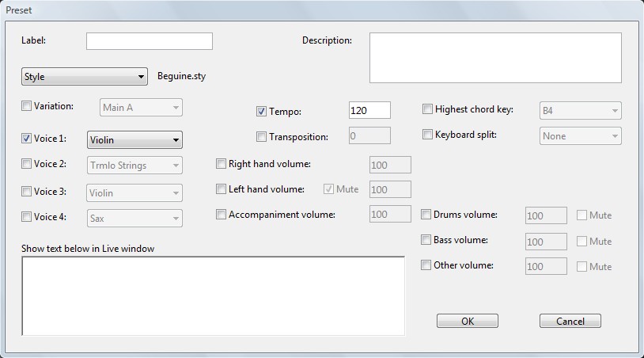Check the Right hand volume option
644x358 pixels.
click(x=222, y=164)
